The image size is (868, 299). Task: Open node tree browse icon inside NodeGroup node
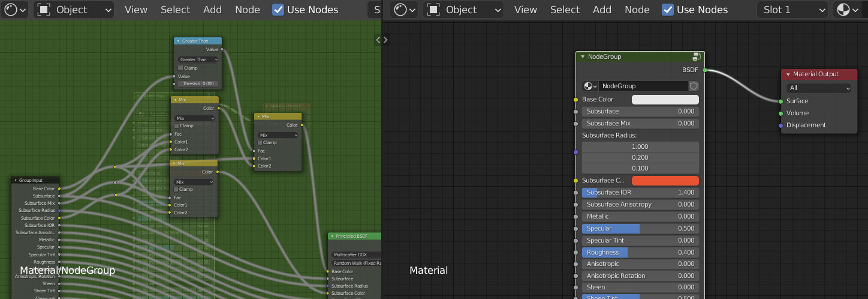click(x=590, y=86)
